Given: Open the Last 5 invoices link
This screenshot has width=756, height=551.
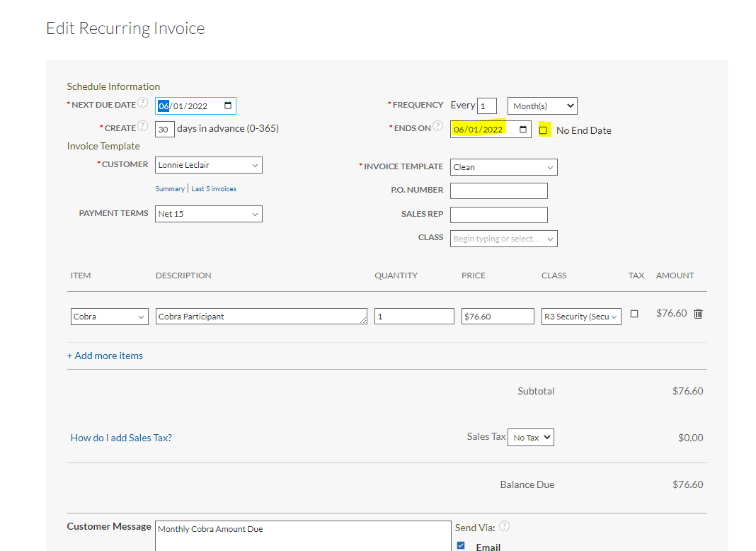Looking at the screenshot, I should click(214, 189).
